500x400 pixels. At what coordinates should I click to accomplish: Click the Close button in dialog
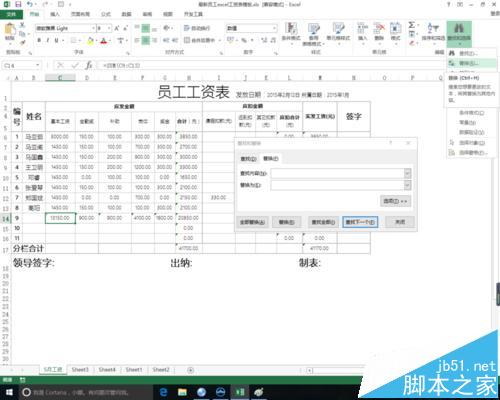click(x=400, y=222)
